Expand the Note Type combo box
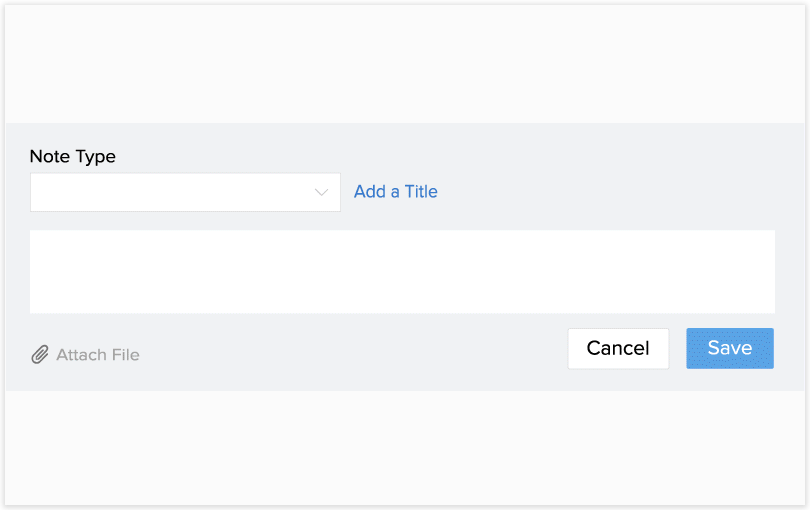Viewport: 810px width, 510px height. pyautogui.click(x=185, y=192)
